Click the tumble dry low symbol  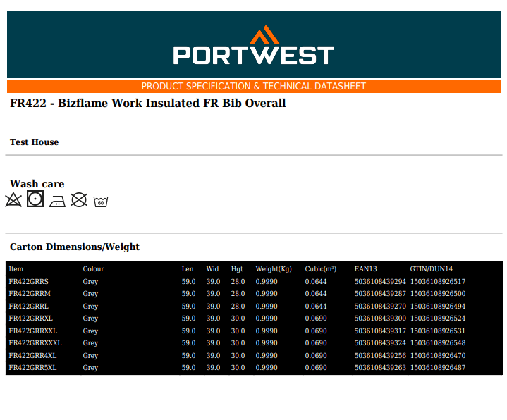35,200
